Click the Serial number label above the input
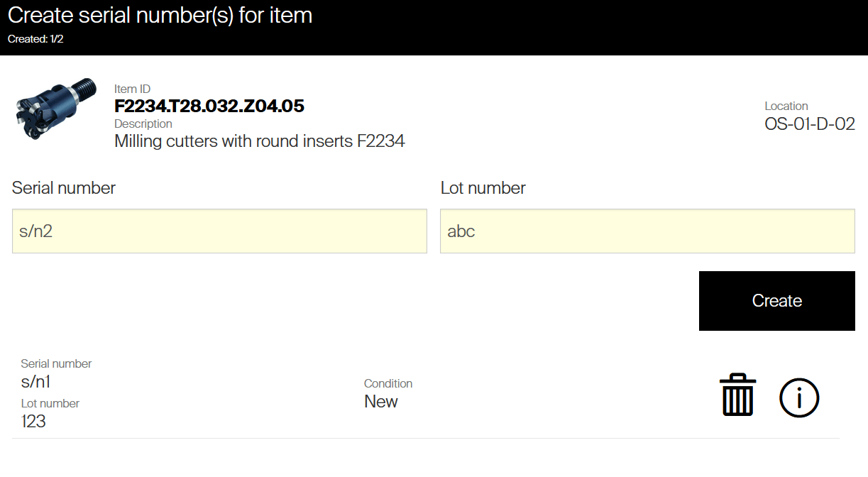This screenshot has height=477, width=868. (64, 188)
